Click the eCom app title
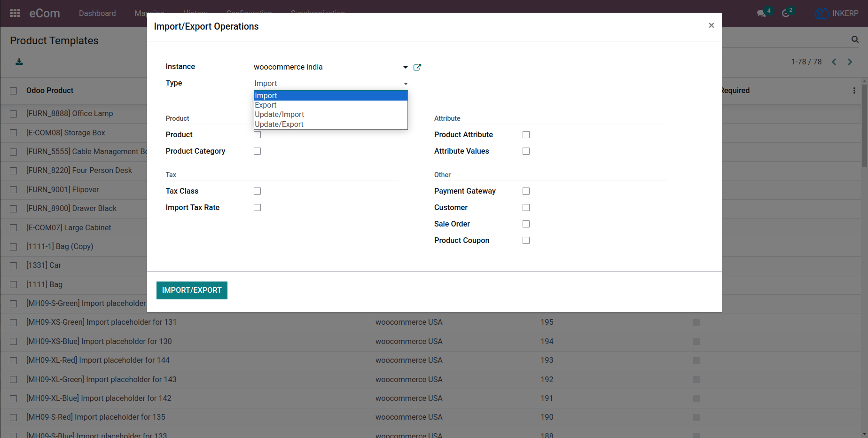 pyautogui.click(x=45, y=13)
